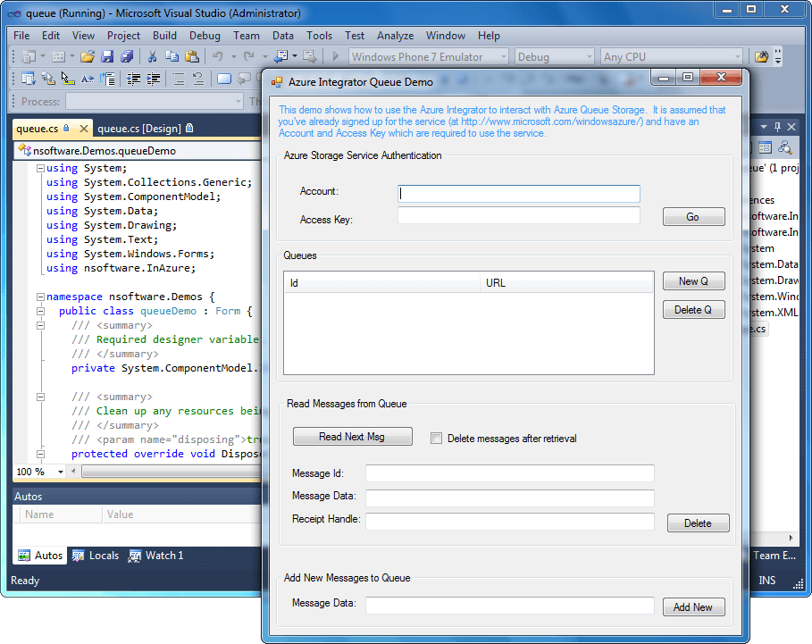Click the Open File folder icon
Viewport: 812px width, 644px height.
pos(88,56)
